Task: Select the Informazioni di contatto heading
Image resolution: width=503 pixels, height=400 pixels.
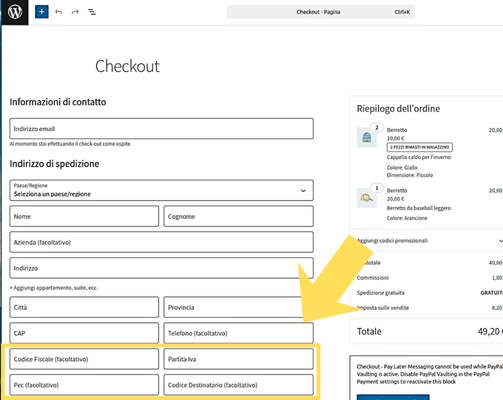Action: [x=58, y=102]
